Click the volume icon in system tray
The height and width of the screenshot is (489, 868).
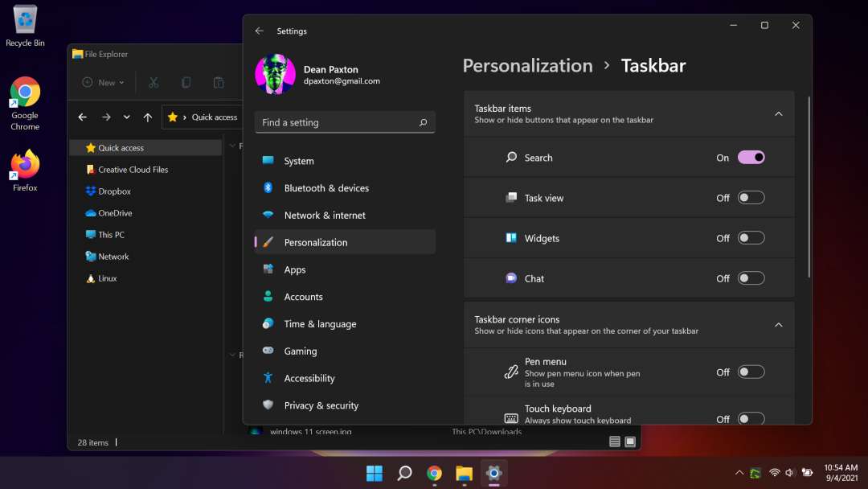click(790, 473)
